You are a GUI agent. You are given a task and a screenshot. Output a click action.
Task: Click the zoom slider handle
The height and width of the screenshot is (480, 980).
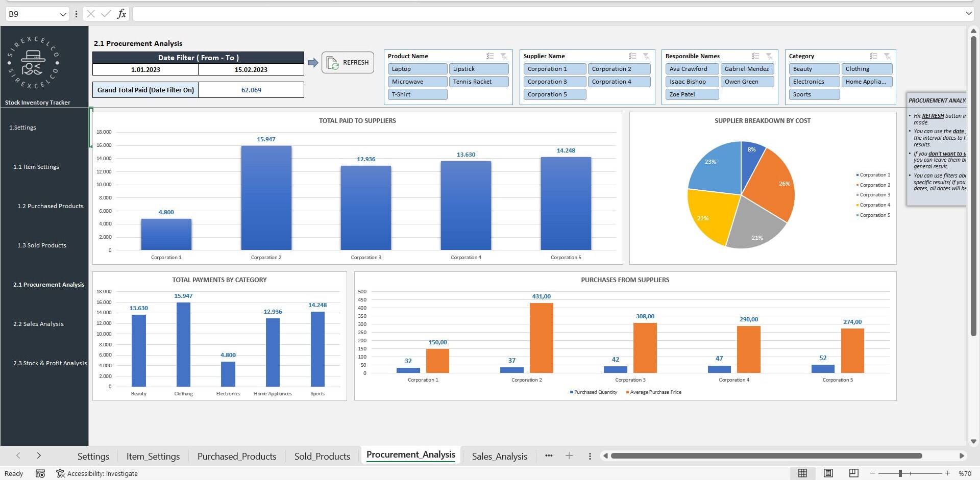(900, 473)
